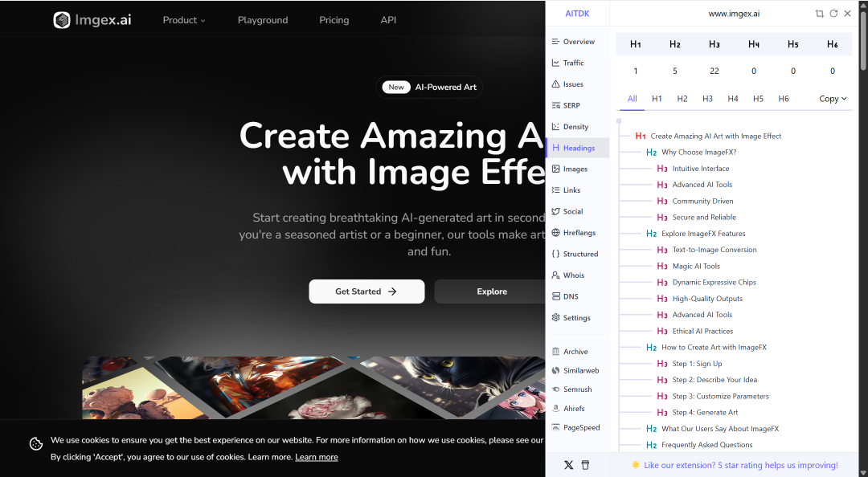Open the Links section
The image size is (868, 477).
click(577, 190)
